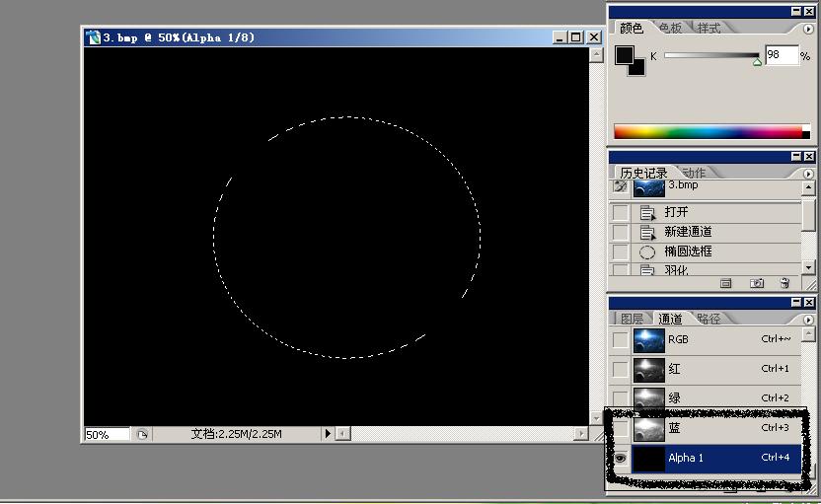Click the up arrow of the document's vertical scrollbar
This screenshot has height=504, width=821.
(x=596, y=54)
